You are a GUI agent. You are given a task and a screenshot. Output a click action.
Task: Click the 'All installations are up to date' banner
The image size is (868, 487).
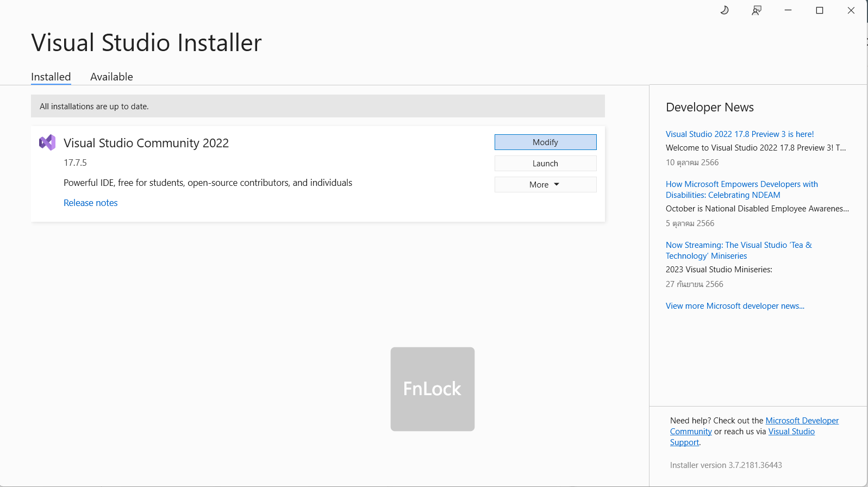click(x=317, y=107)
